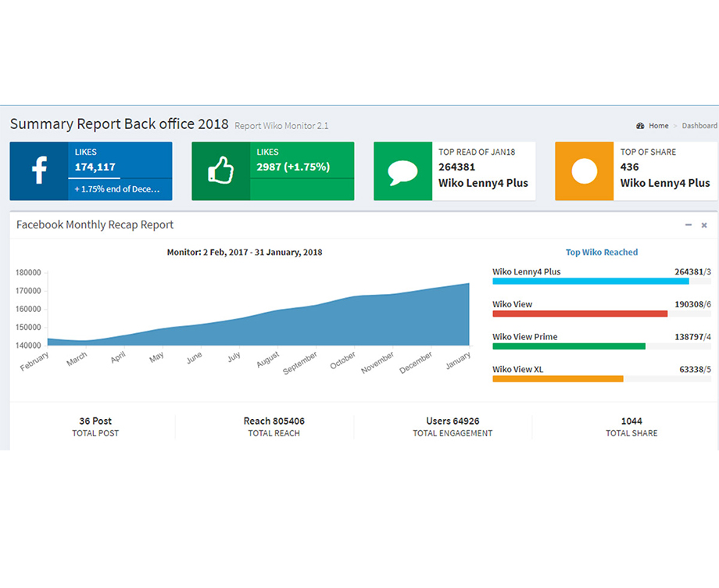Click the 'TOTAL REACH' label

click(x=274, y=433)
